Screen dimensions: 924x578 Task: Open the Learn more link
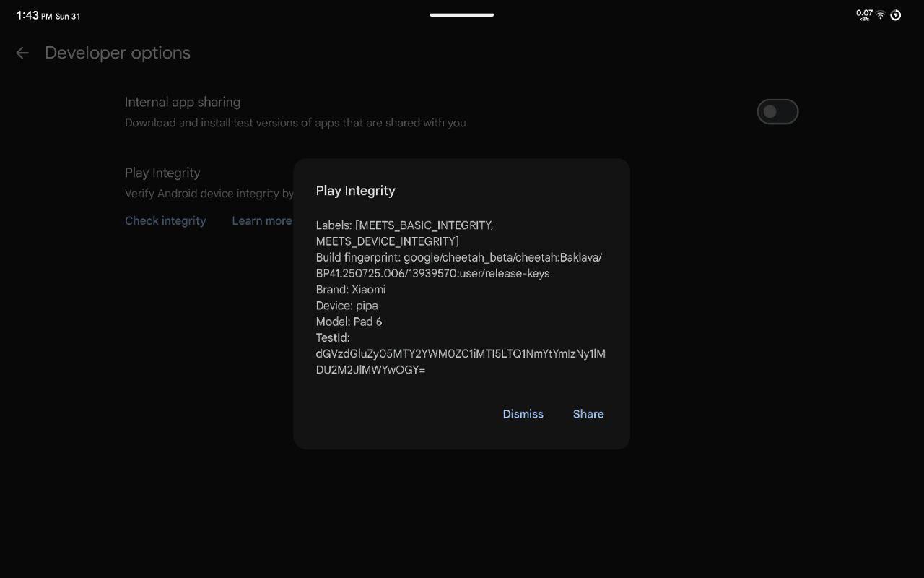262,221
